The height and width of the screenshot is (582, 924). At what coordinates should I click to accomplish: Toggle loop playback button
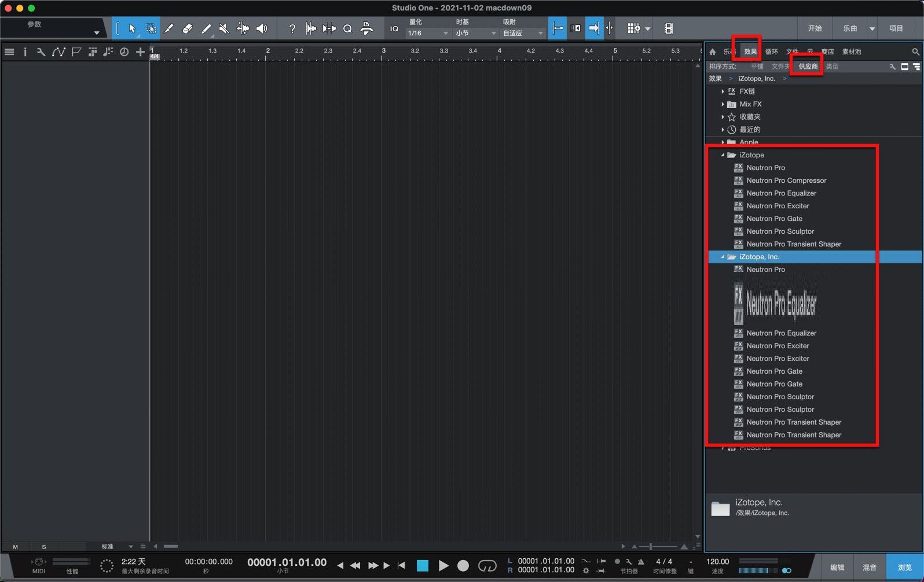pos(487,566)
